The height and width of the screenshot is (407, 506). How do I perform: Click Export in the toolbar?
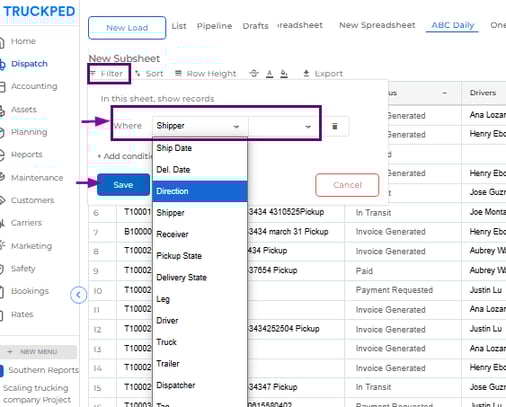click(323, 74)
